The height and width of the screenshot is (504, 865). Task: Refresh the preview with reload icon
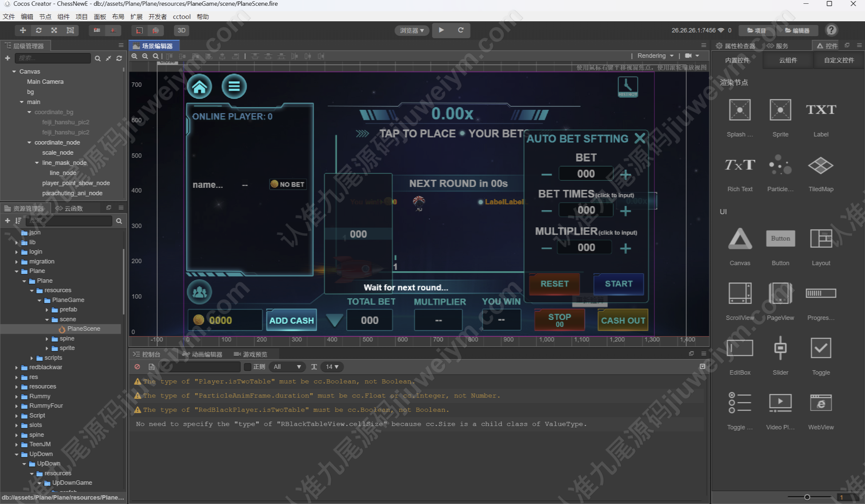461,30
